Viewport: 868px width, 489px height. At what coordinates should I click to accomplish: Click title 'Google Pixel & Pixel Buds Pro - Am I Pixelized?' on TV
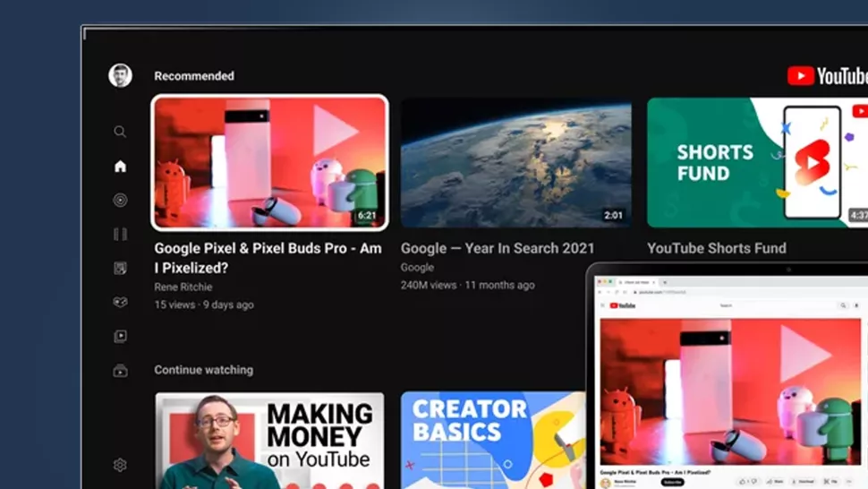tap(268, 258)
